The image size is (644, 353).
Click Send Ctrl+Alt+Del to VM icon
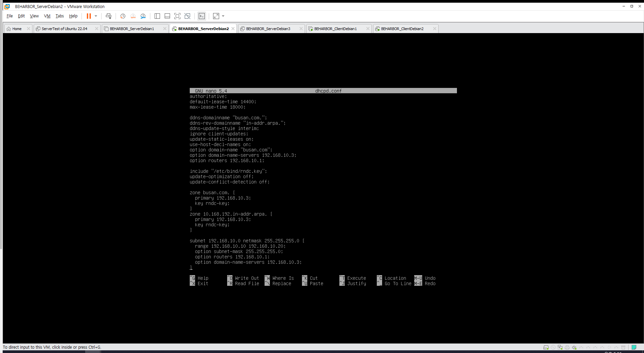109,16
